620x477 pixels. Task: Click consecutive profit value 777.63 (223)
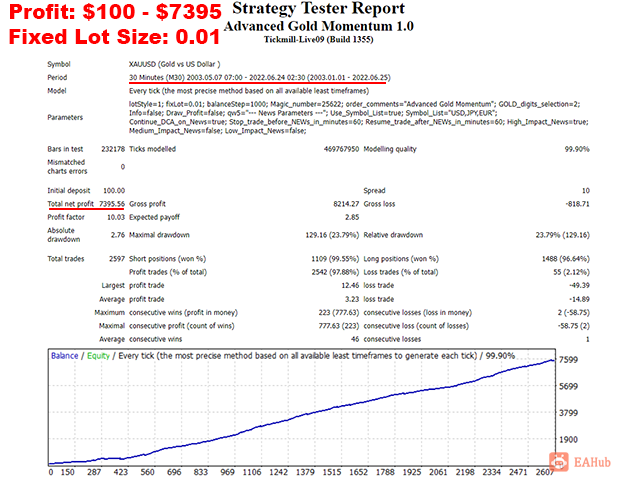coord(339,326)
